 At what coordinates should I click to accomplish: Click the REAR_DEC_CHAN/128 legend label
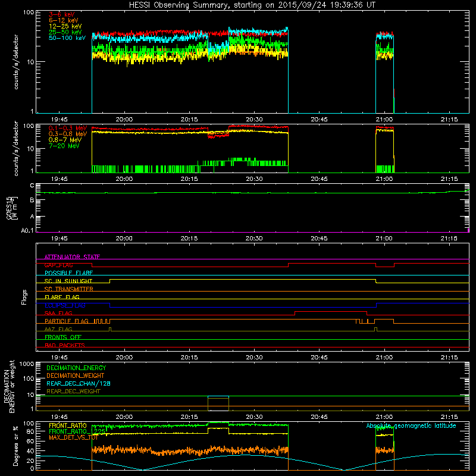[x=79, y=383]
